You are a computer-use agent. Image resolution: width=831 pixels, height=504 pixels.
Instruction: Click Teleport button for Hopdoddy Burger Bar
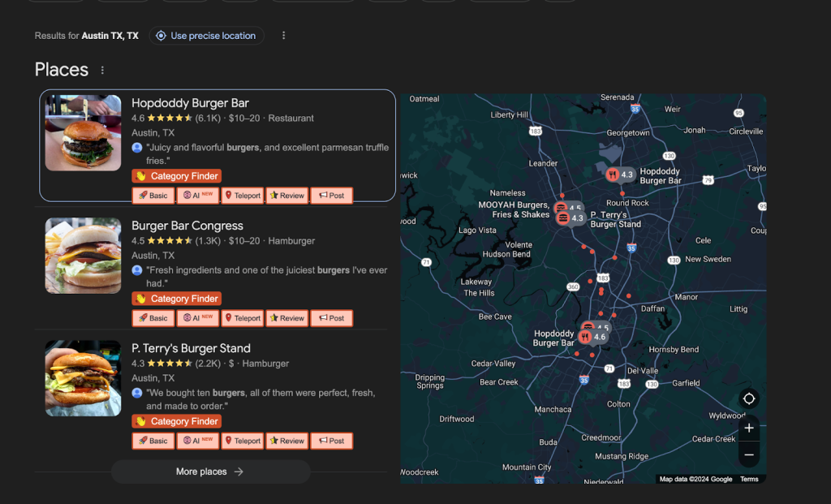point(242,196)
